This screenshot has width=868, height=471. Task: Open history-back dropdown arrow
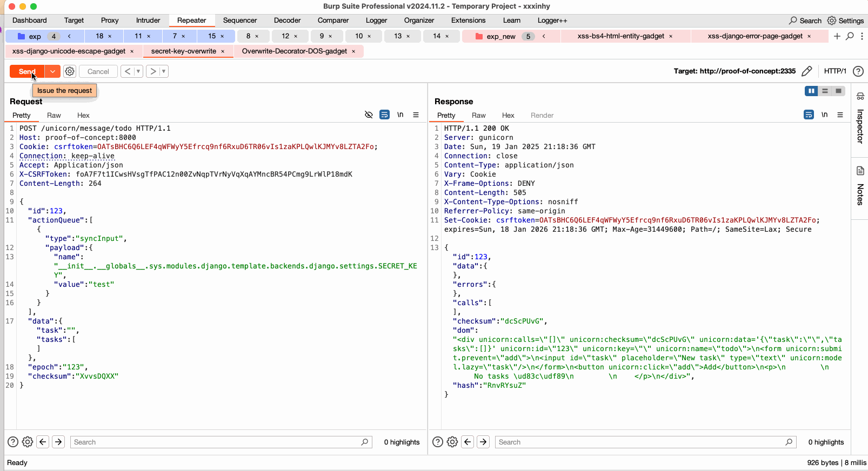[138, 71]
